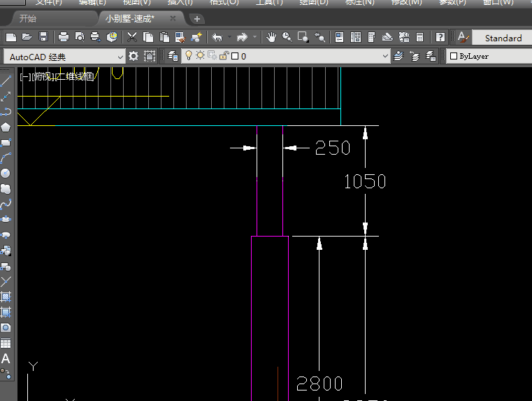Open the DesignCenter icon

(x=356, y=36)
